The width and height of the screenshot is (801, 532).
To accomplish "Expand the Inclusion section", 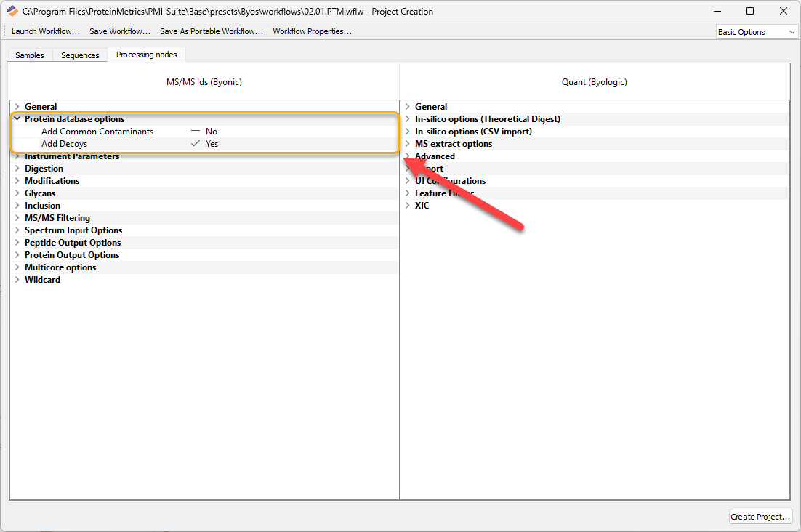I will [17, 206].
